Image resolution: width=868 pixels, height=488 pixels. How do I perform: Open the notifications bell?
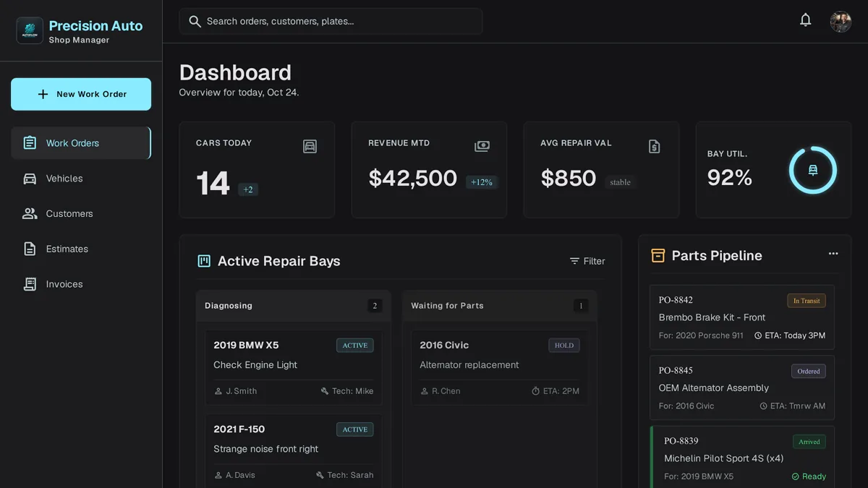[805, 20]
